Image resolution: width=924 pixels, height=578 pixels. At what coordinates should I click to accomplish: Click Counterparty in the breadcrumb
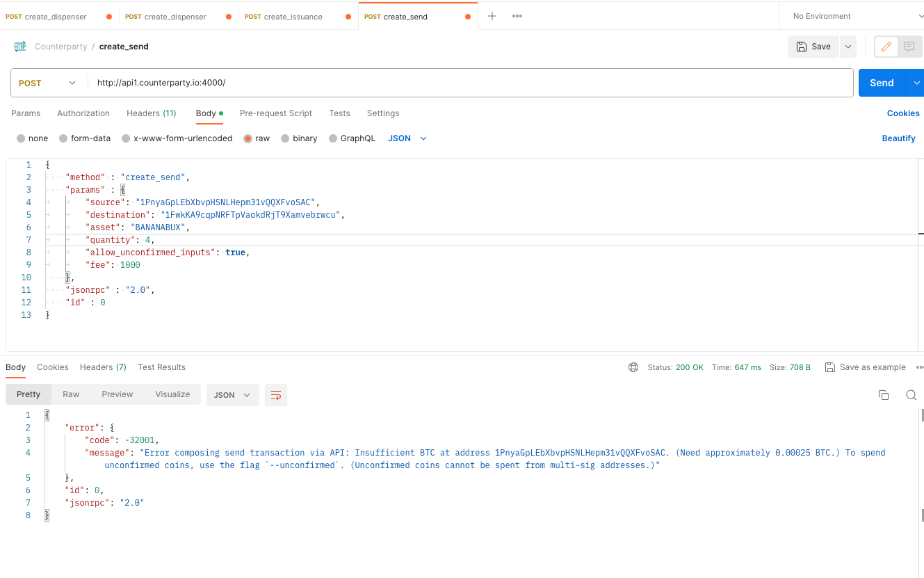click(61, 47)
